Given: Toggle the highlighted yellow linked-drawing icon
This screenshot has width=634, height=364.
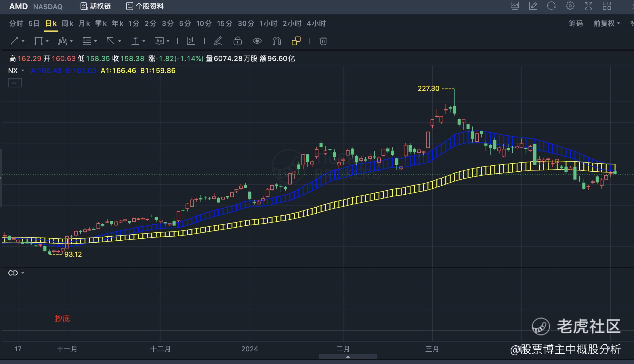Looking at the screenshot, I should click(296, 41).
